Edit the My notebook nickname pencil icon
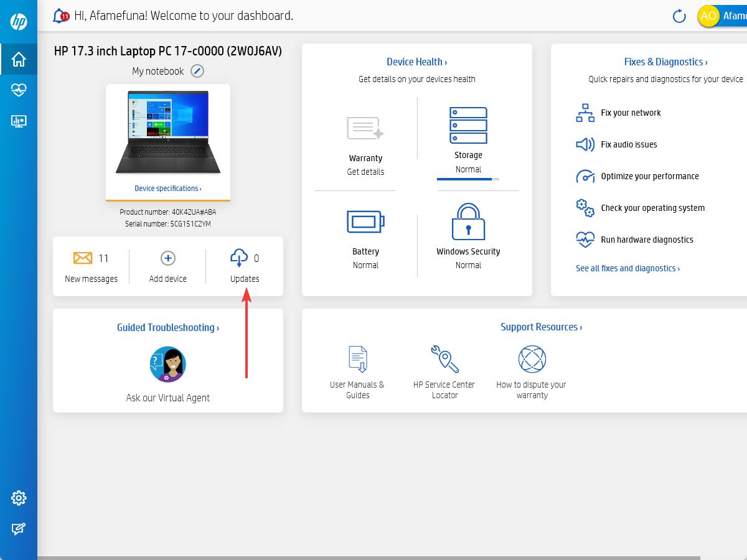Screen dimensions: 747x560 [x=197, y=71]
